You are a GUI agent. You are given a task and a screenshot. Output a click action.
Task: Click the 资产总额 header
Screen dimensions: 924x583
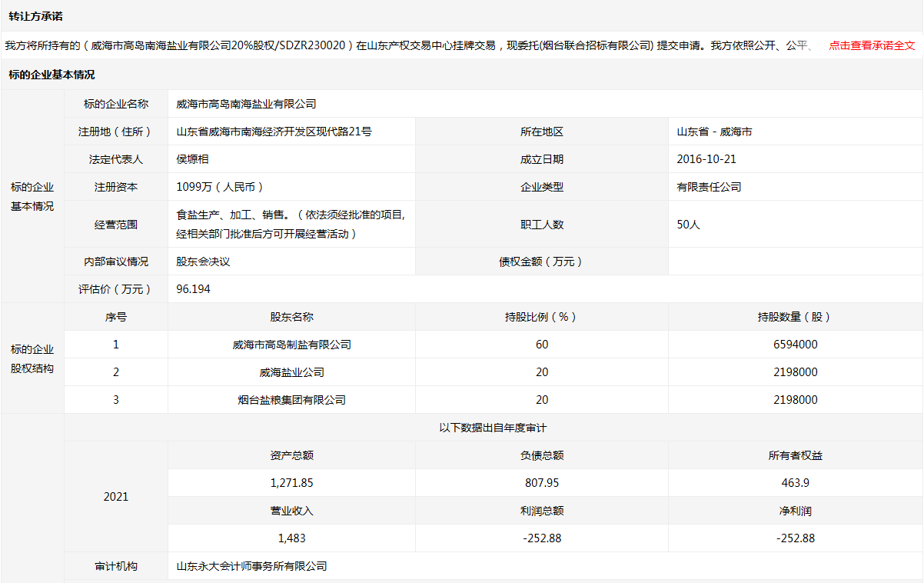291,455
